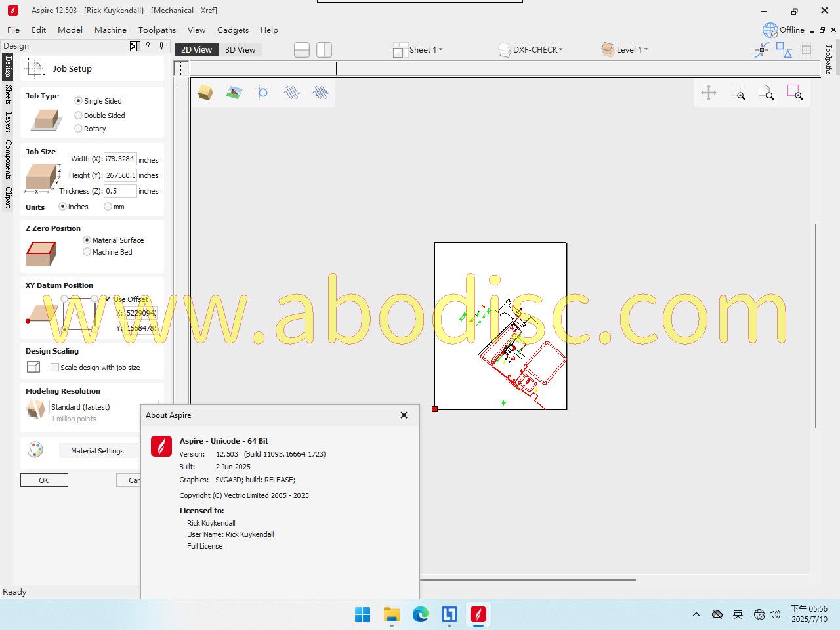840x630 pixels.
Task: Open the Layers side tab
Action: pos(8,122)
